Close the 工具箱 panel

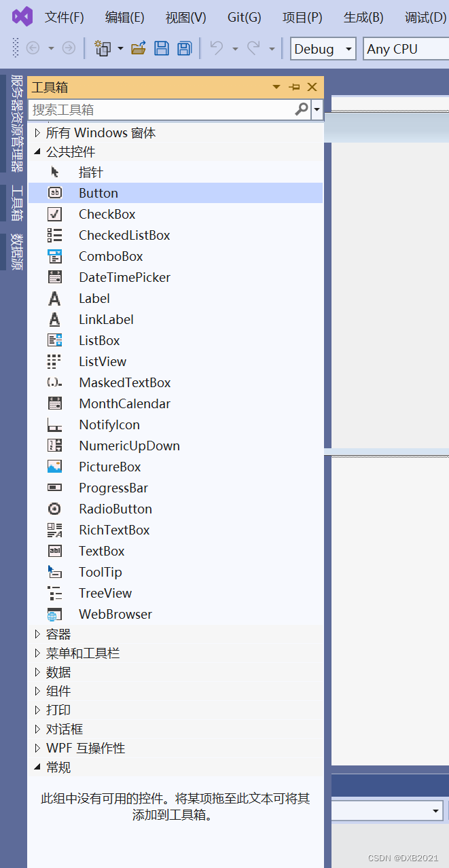coord(312,87)
